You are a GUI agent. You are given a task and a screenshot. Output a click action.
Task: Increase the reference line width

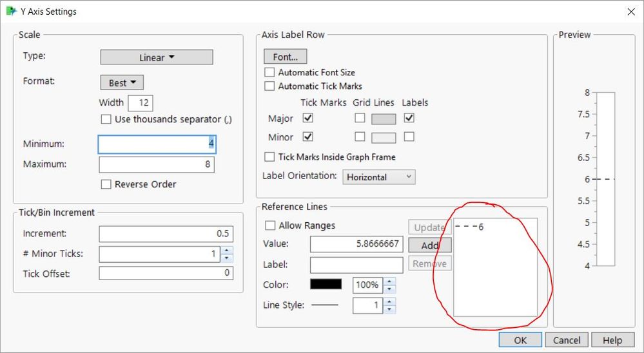point(389,301)
